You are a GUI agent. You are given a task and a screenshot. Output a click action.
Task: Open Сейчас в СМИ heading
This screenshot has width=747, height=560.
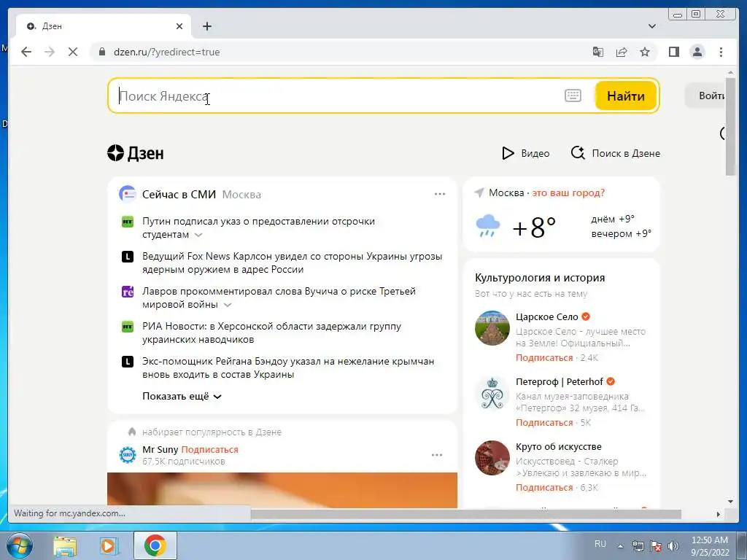click(179, 194)
